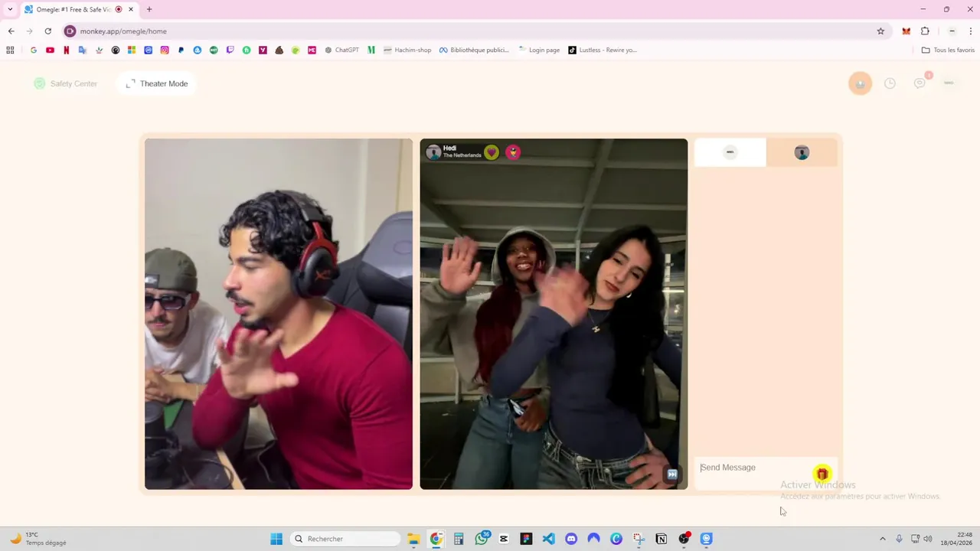Screen dimensions: 980x551
Task: Click the green heart badge beside Hedi
Action: [x=492, y=152]
